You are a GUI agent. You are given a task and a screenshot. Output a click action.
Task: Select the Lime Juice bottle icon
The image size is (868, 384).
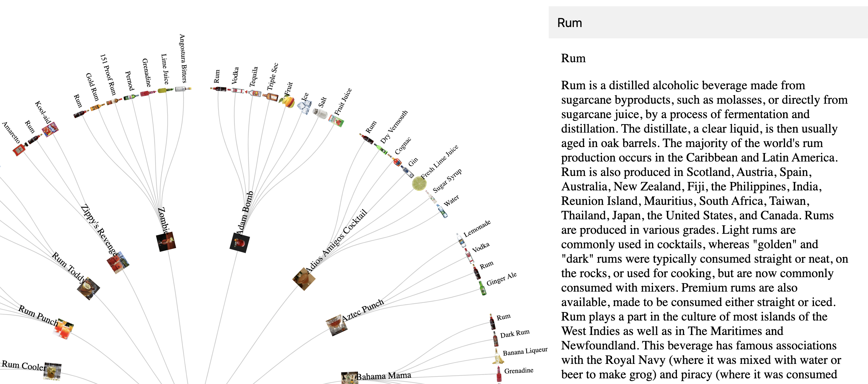tap(165, 90)
